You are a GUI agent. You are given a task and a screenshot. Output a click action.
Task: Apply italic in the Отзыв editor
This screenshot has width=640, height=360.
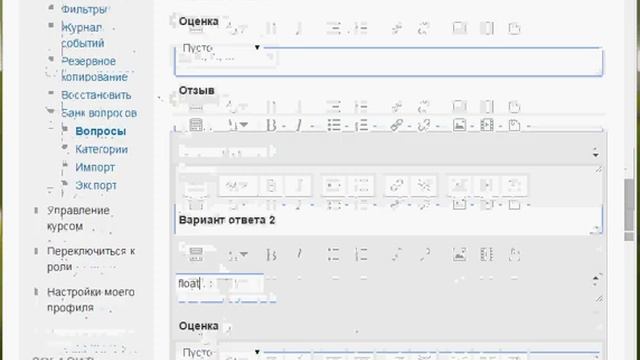pyautogui.click(x=299, y=125)
